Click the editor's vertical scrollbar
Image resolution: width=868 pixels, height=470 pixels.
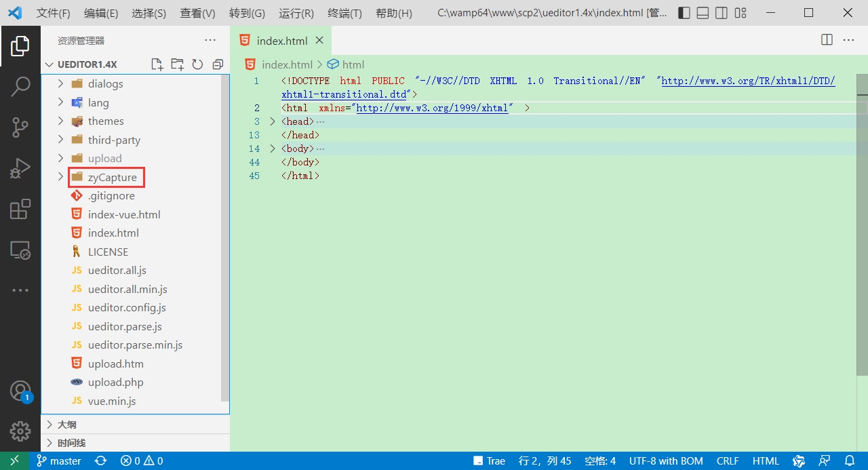click(862, 224)
